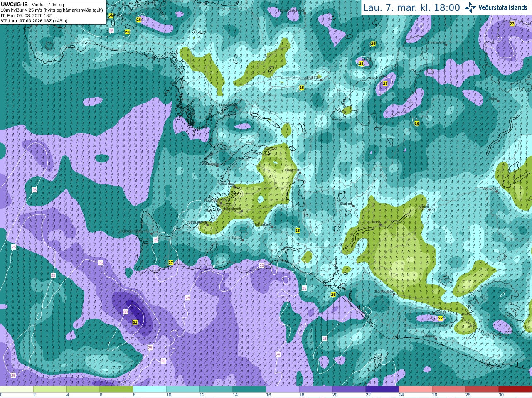532x398 pixels.
Task: Click the Akrafjall station label
Action: click(x=211, y=164)
